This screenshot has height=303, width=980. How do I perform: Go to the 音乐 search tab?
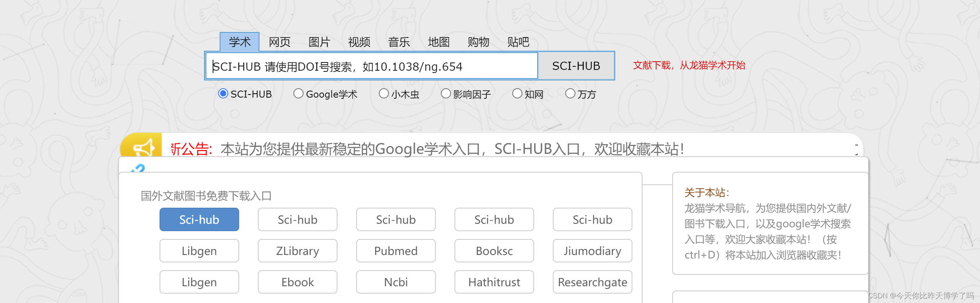coord(399,42)
